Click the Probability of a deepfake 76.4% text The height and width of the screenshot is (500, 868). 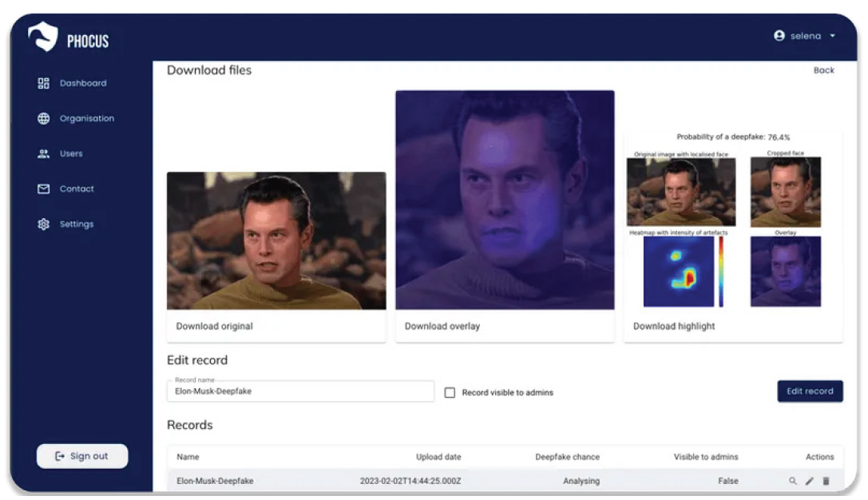tap(733, 137)
